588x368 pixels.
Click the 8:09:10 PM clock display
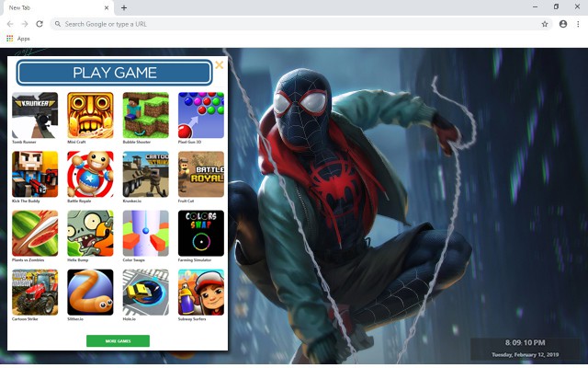(525, 342)
